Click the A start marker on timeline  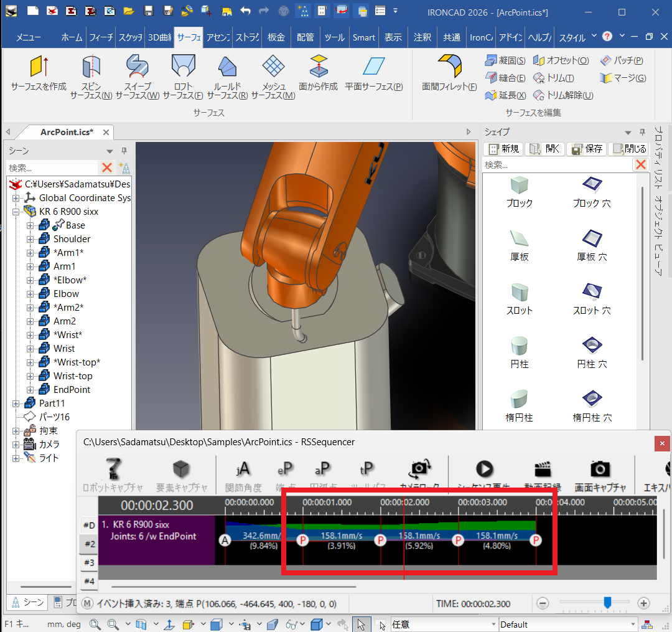(x=225, y=540)
